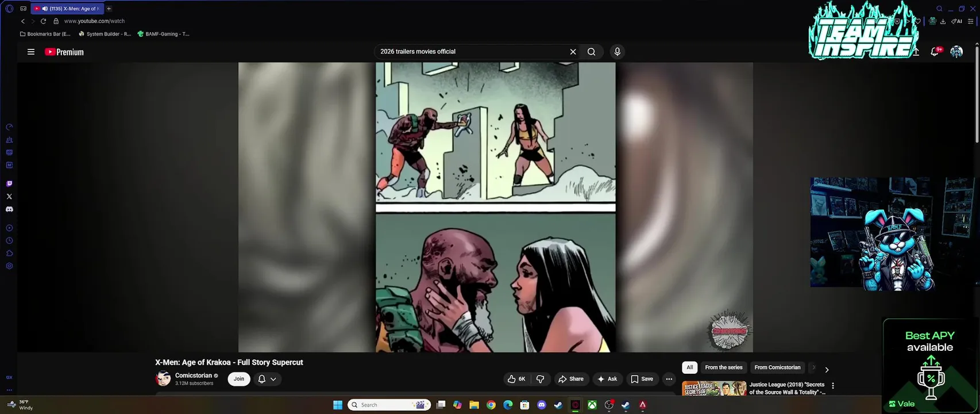
Task: Open BAMF-Gaming bookmark
Action: [x=163, y=34]
